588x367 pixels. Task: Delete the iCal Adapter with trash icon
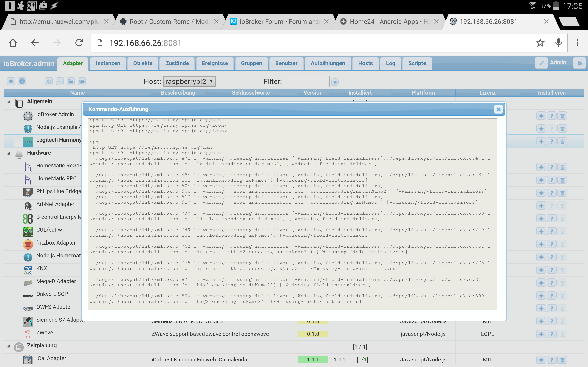562,360
